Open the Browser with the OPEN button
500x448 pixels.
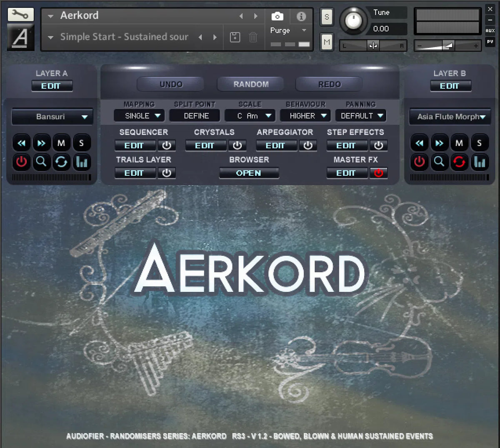pos(249,173)
